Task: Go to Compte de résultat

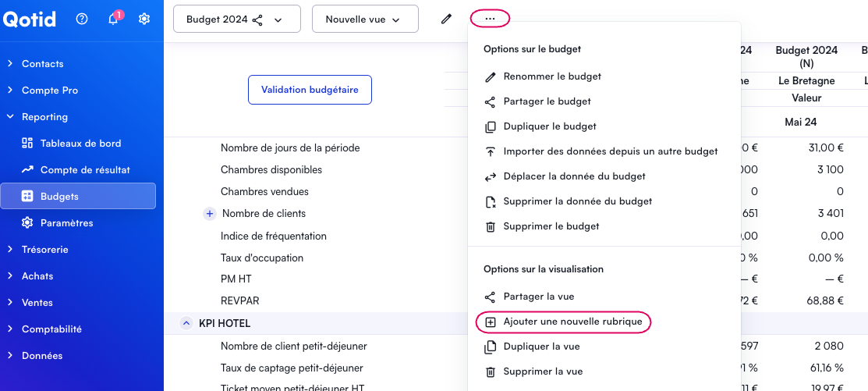Action: [x=85, y=170]
